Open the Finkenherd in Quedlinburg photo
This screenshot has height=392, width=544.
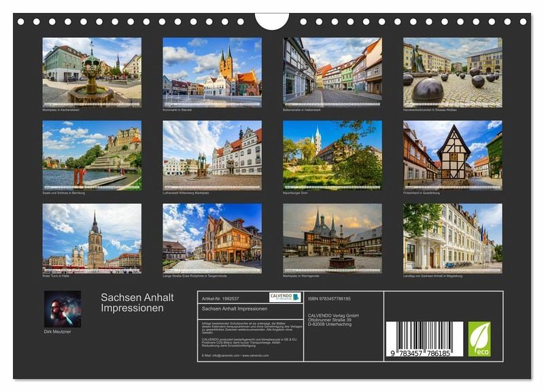452,156
